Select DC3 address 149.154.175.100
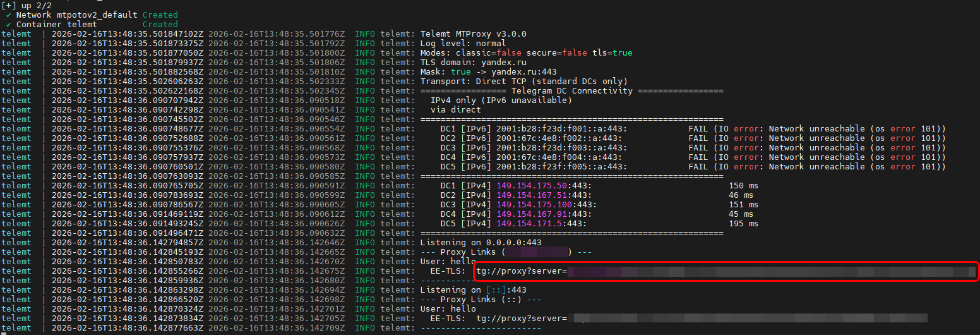The image size is (980, 335). pyautogui.click(x=534, y=205)
